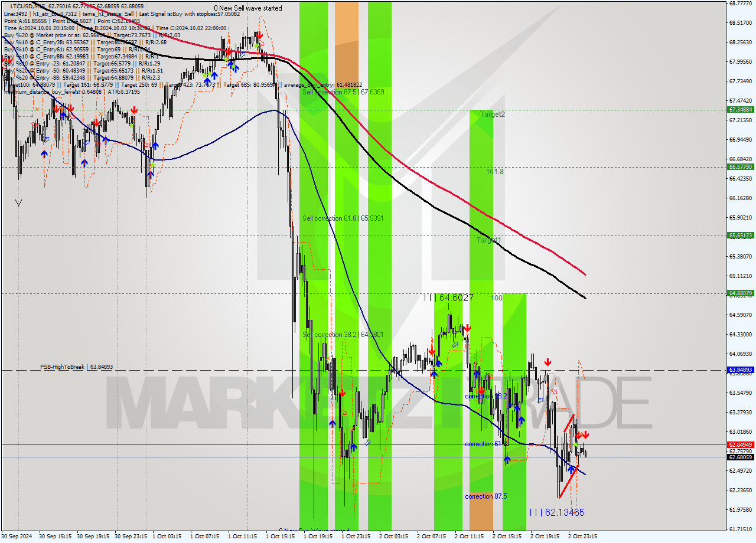Select the 'Entry -23: 61.20847' info line
This screenshot has height=543, width=756.
(x=82, y=64)
